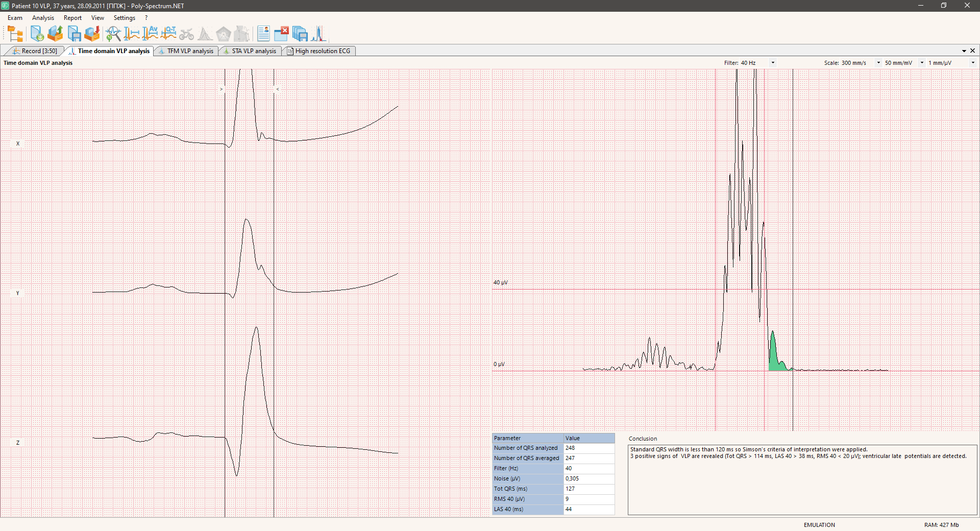Select the Noise (µV) parameter row
This screenshot has height=531, width=980.
pyautogui.click(x=553, y=478)
